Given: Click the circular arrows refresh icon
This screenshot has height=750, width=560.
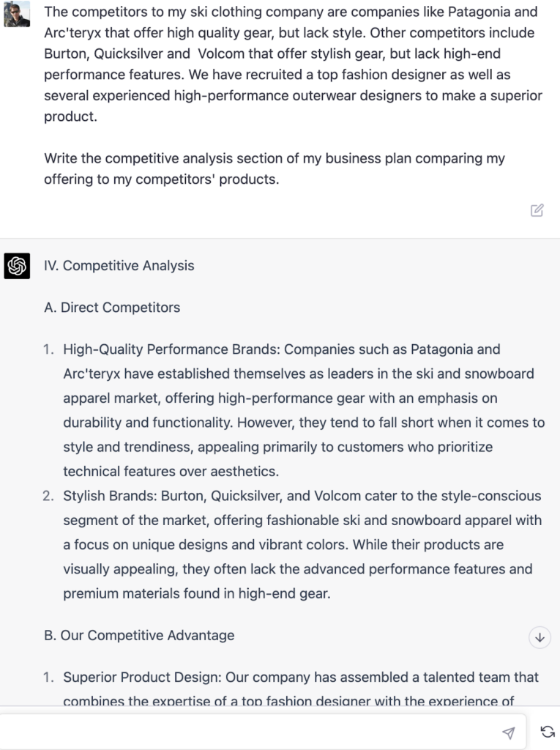Looking at the screenshot, I should (x=546, y=730).
